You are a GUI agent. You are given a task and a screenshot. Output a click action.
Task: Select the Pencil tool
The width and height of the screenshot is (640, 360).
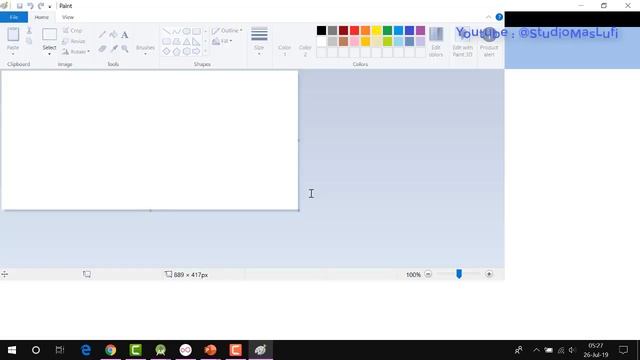point(102,35)
